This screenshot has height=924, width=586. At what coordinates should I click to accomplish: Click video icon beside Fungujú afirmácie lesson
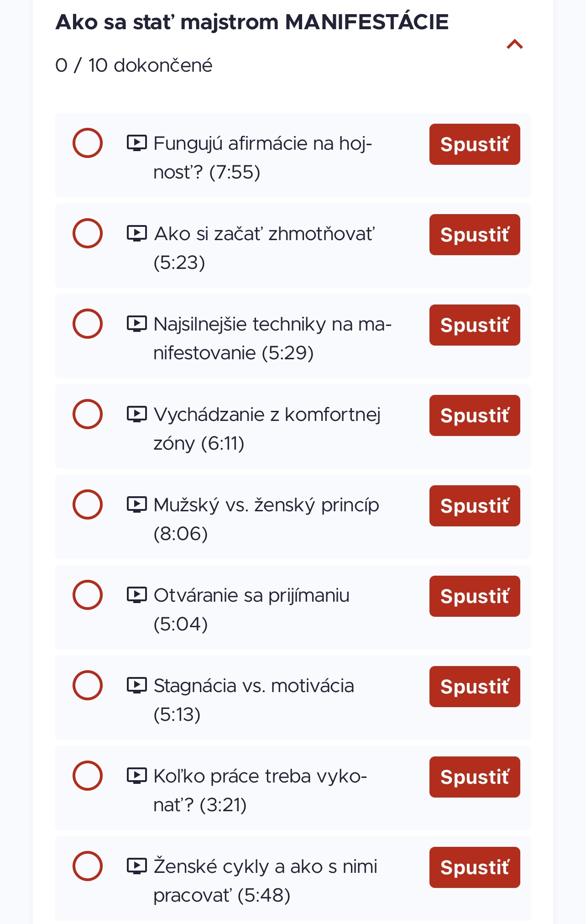click(136, 143)
